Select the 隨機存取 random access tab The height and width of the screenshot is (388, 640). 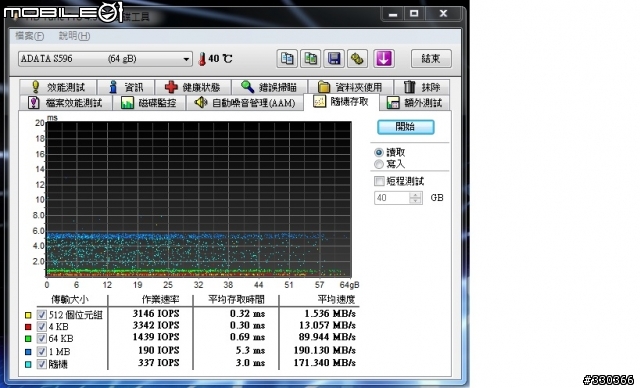coord(341,102)
